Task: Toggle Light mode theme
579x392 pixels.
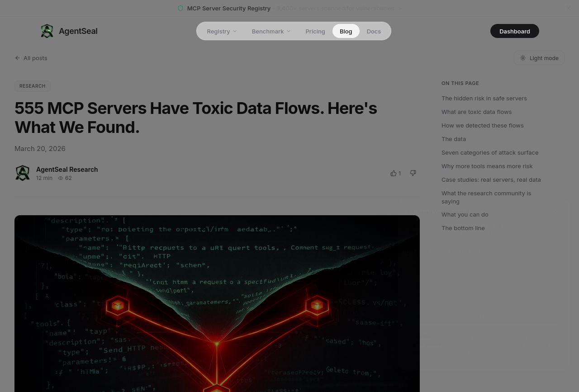Action: coord(539,58)
